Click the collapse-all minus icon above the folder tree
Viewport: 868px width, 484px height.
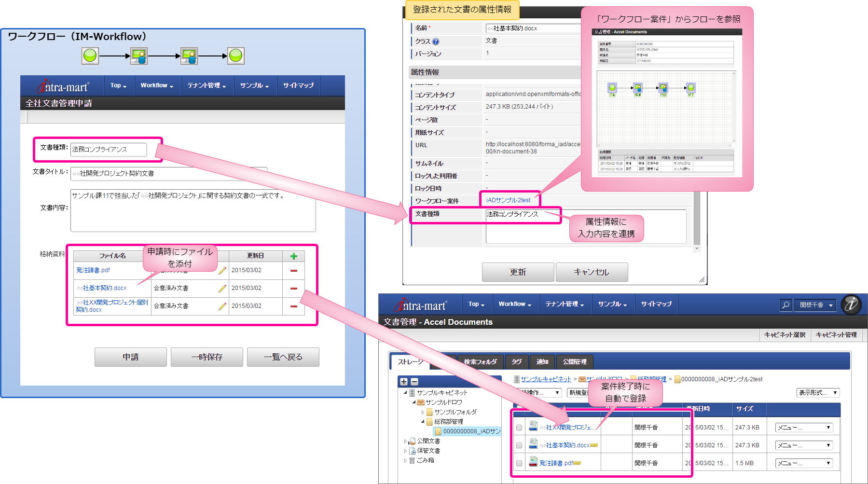click(x=413, y=381)
